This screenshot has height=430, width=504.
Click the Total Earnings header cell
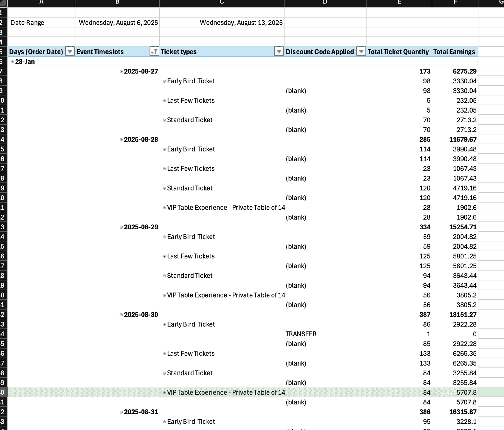click(454, 52)
